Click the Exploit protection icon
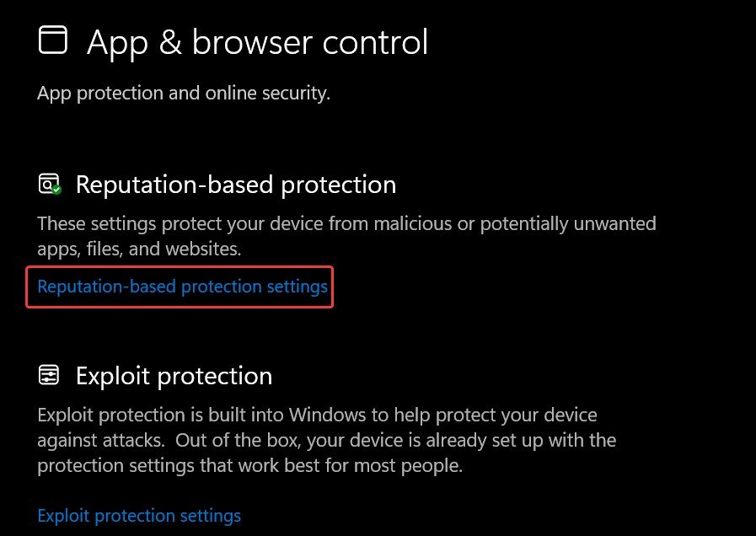 [49, 375]
